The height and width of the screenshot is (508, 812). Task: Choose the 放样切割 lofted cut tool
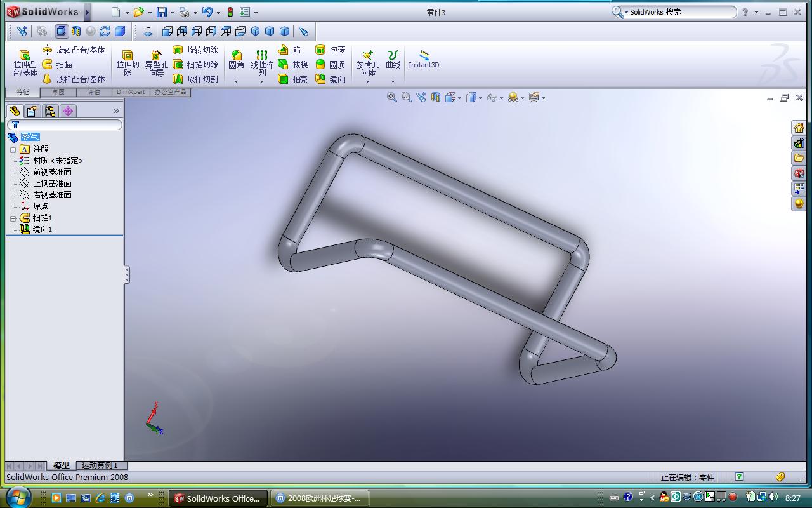[x=195, y=79]
